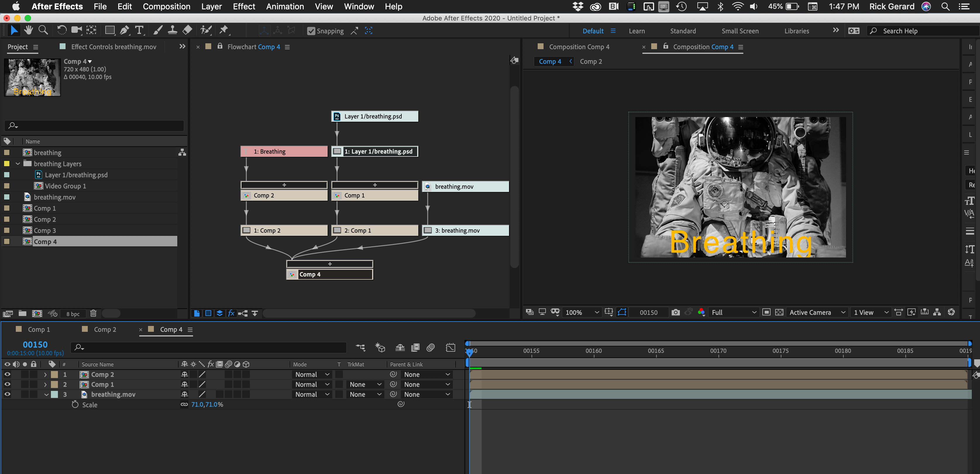Toggle the lock on the Comp 2 layer
Screen dimensions: 980x474
pos(33,374)
